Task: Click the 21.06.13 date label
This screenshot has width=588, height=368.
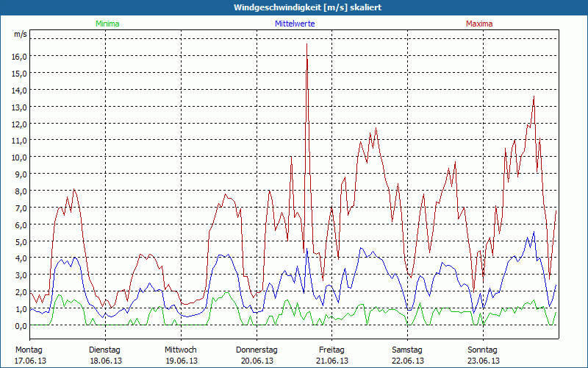Action: (x=332, y=361)
